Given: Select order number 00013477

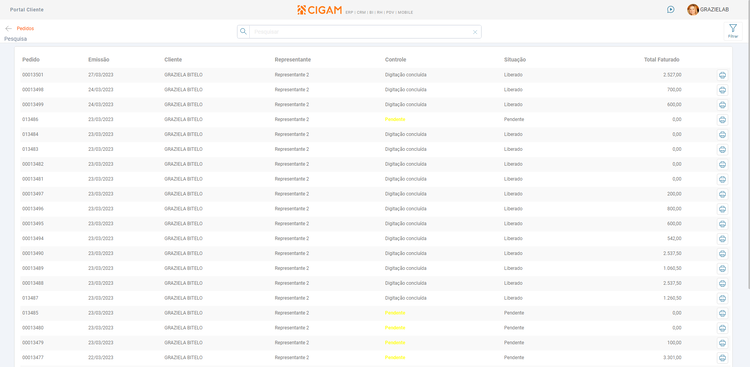Looking at the screenshot, I should (x=33, y=357).
